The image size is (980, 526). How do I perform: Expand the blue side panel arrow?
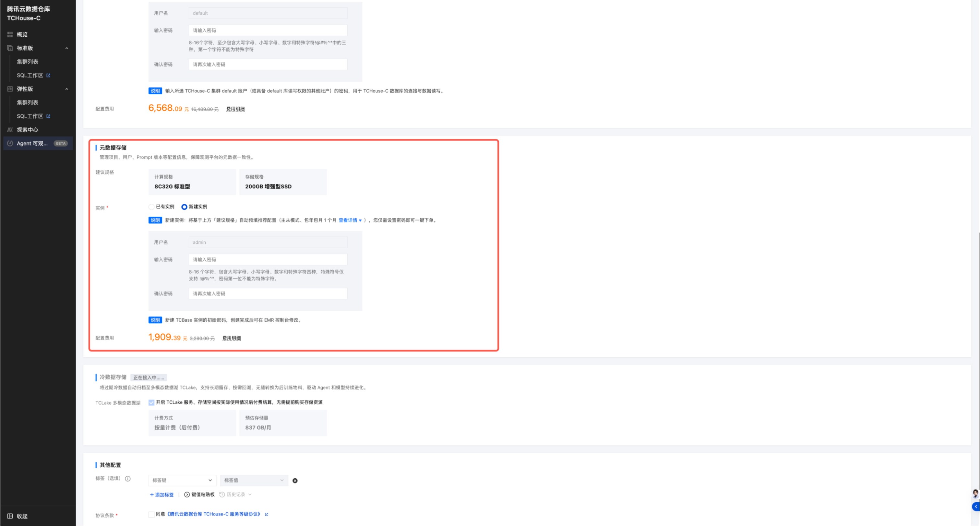[x=976, y=507]
